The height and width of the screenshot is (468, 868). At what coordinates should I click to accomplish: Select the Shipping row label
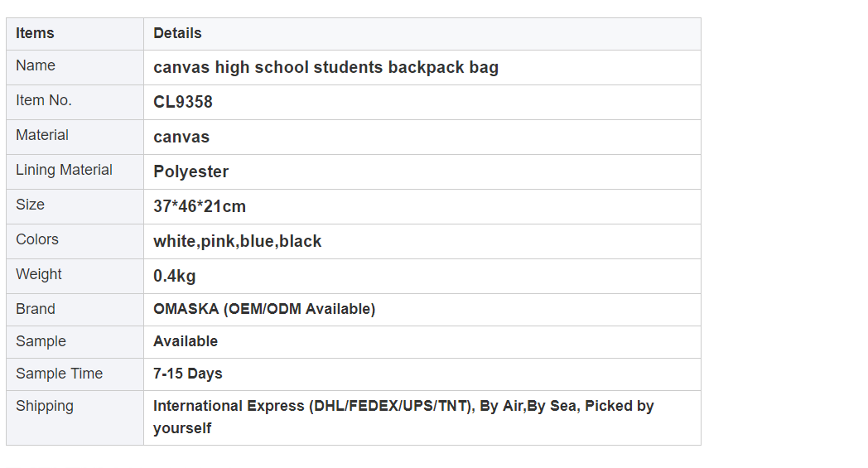(44, 406)
